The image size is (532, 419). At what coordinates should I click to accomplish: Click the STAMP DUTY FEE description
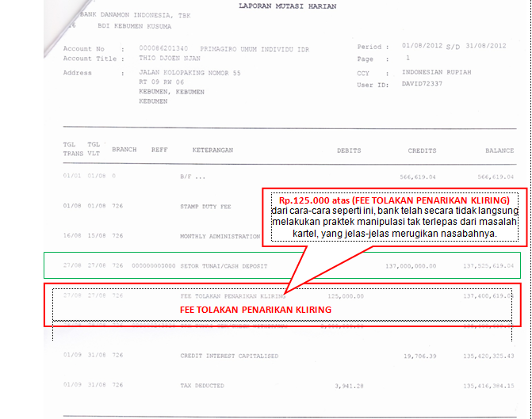point(205,207)
